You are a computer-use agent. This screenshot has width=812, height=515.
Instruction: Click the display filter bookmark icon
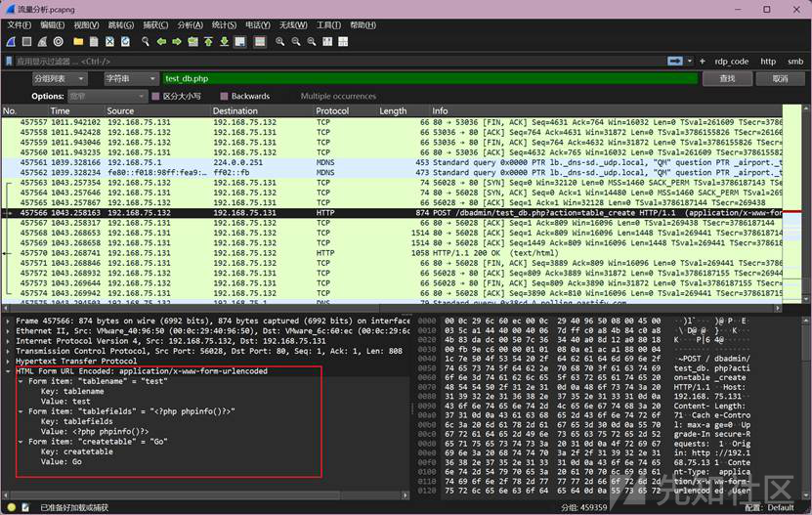coord(9,62)
